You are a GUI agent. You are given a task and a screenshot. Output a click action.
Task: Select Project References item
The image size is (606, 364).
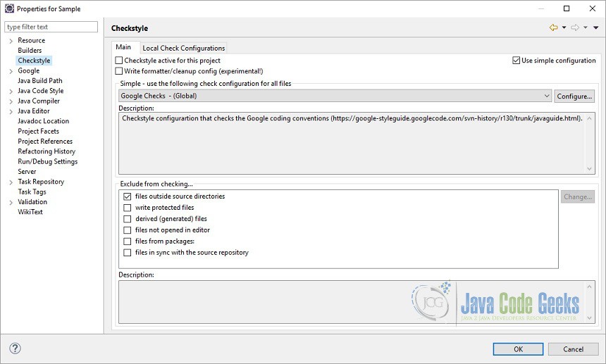pyautogui.click(x=45, y=142)
